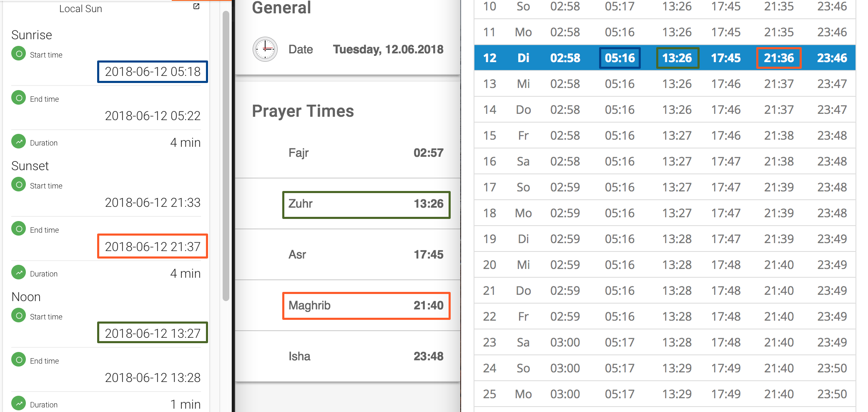Viewport: 868px width, 412px height.
Task: Select the Isha 23:48 prayer row
Action: 366,357
